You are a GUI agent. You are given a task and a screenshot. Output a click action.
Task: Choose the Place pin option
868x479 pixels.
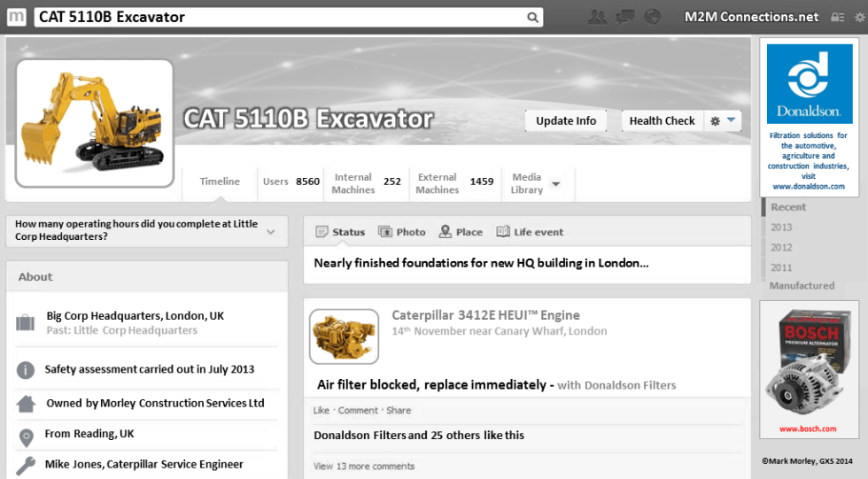click(460, 232)
